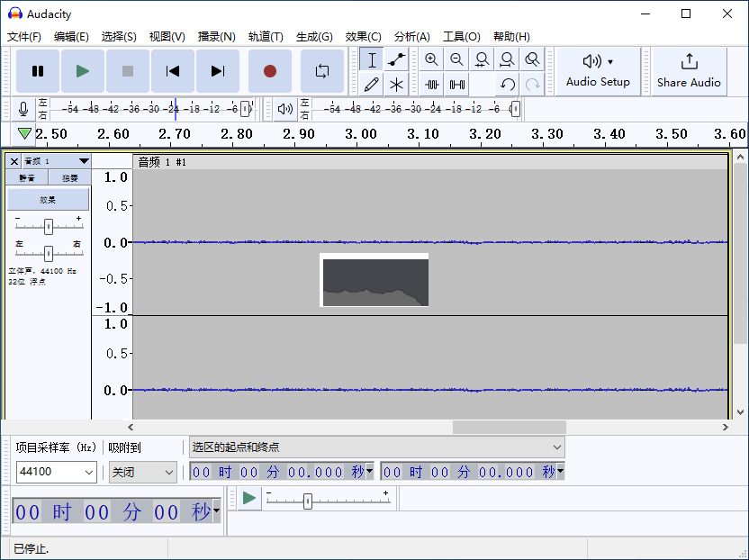
Task: Open the Audio Setup dropdown
Action: [597, 71]
